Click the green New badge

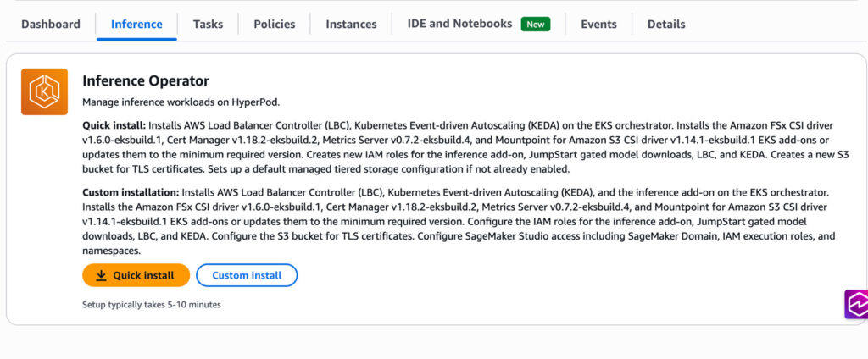click(535, 24)
